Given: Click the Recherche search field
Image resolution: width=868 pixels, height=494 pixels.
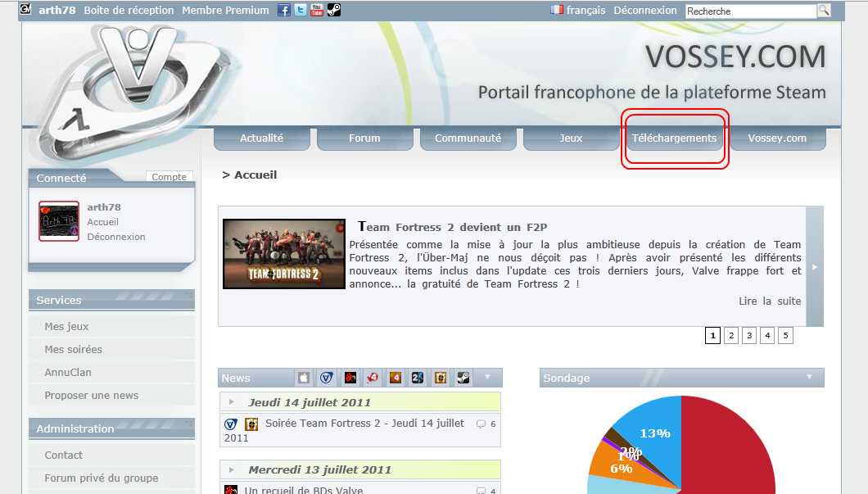Looking at the screenshot, I should click(751, 11).
